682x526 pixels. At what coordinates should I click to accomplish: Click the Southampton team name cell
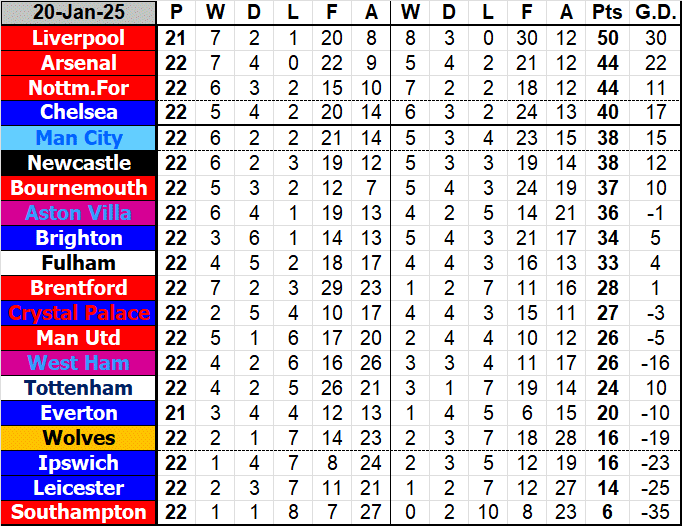pos(79,513)
